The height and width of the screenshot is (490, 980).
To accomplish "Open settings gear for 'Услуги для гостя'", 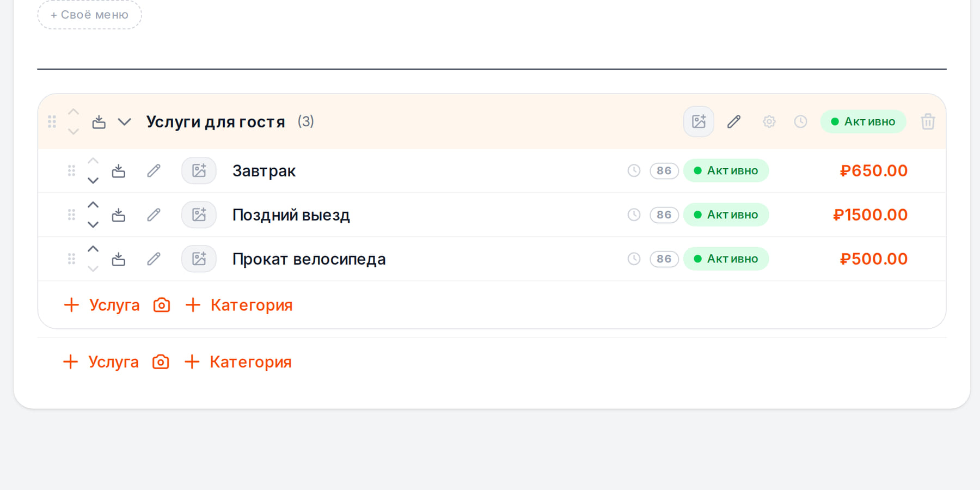I will click(x=769, y=121).
